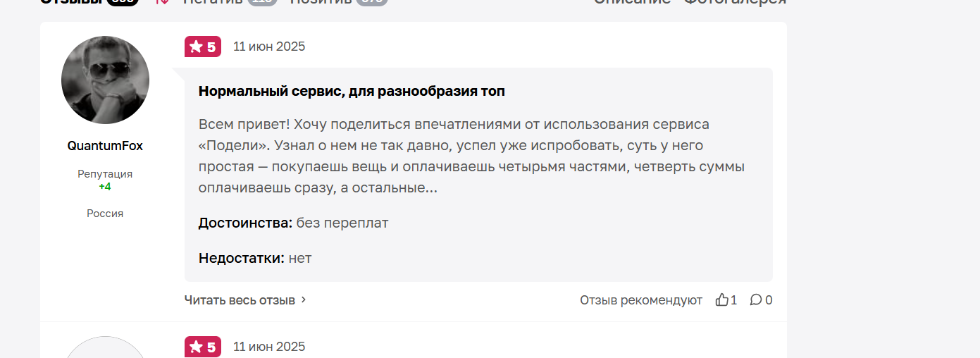The height and width of the screenshot is (358, 980).
Task: Click the red sort arrows icon near Отзывы
Action: 162,2
